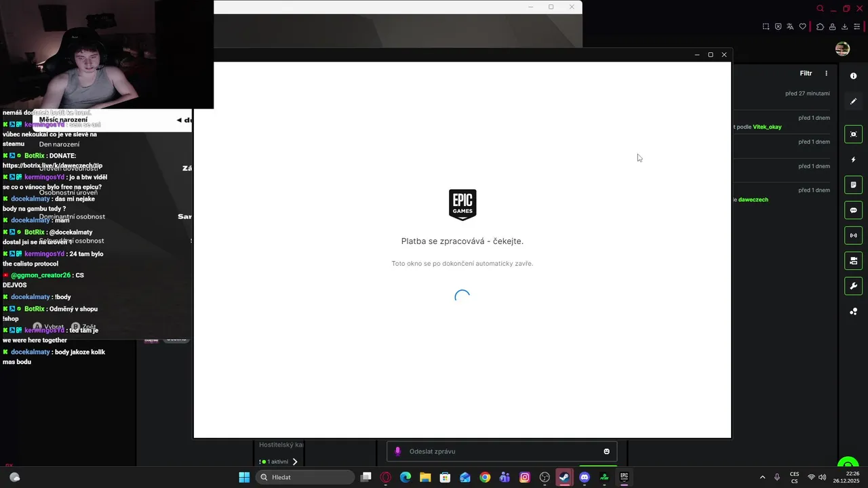Click the translate page icon

791,26
